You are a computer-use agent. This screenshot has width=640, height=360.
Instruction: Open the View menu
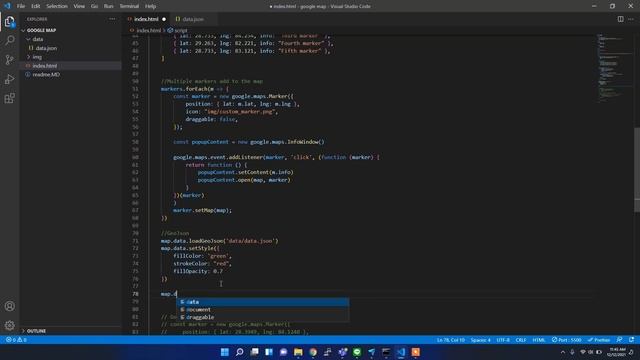click(79, 6)
